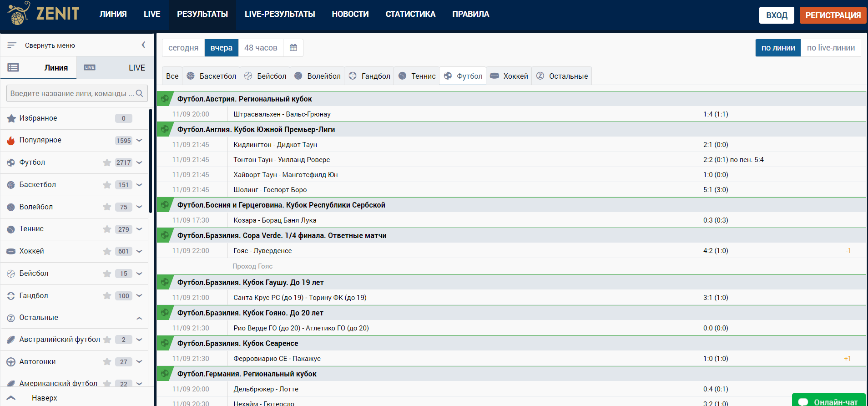
Task: Add Баскетбол to favorites with star
Action: click(107, 185)
